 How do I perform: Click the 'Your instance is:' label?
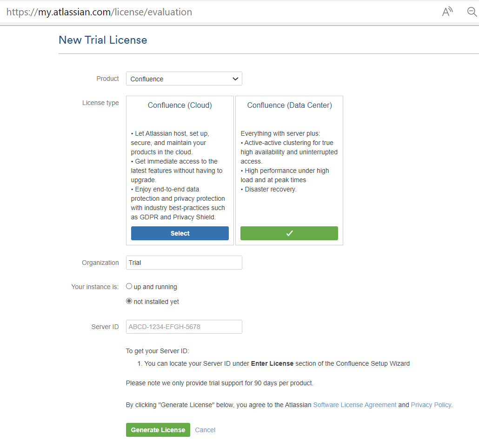95,287
